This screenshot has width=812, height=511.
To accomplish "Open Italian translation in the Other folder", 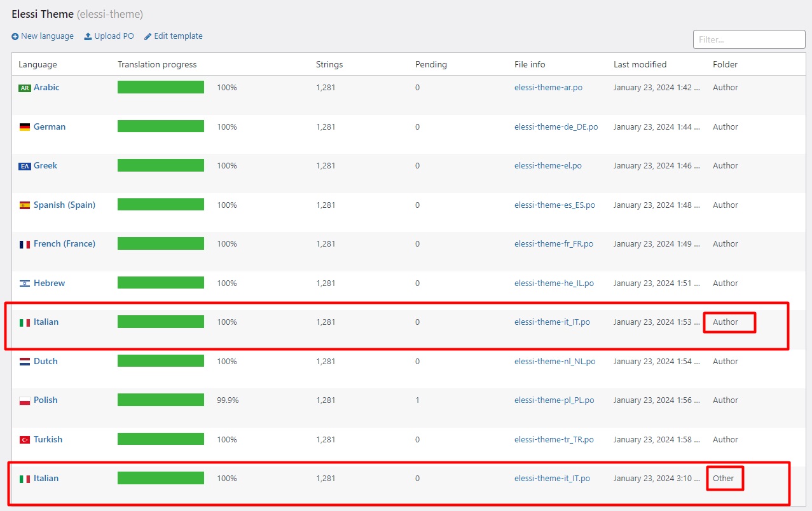I will (x=46, y=479).
